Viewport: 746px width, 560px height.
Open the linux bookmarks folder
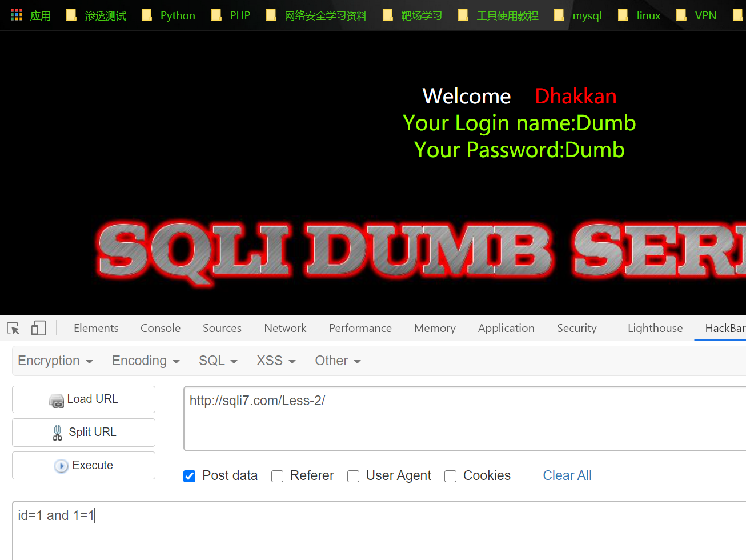[x=639, y=15]
